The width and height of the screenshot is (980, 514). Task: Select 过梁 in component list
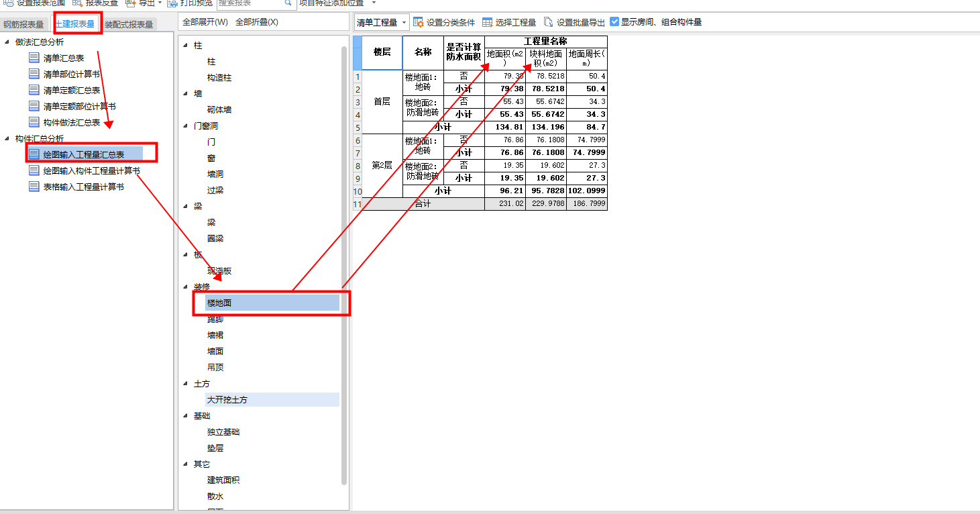(215, 191)
